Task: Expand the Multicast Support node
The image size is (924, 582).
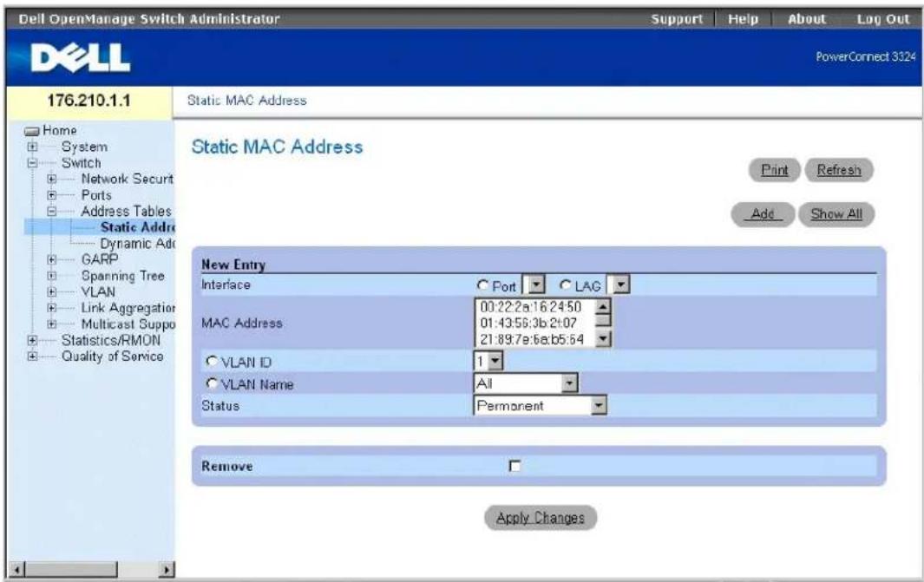Action: pyautogui.click(x=52, y=324)
